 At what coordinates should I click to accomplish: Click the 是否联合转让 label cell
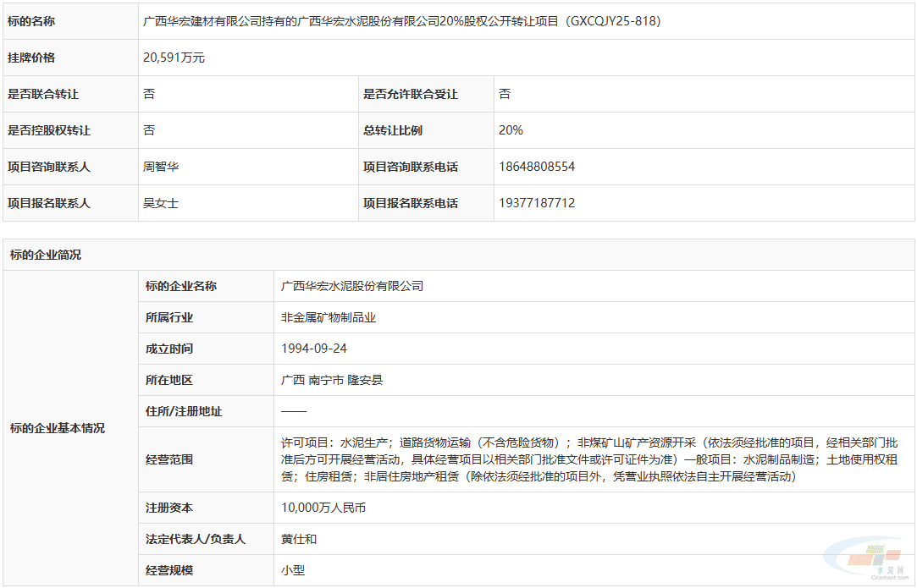[49, 94]
